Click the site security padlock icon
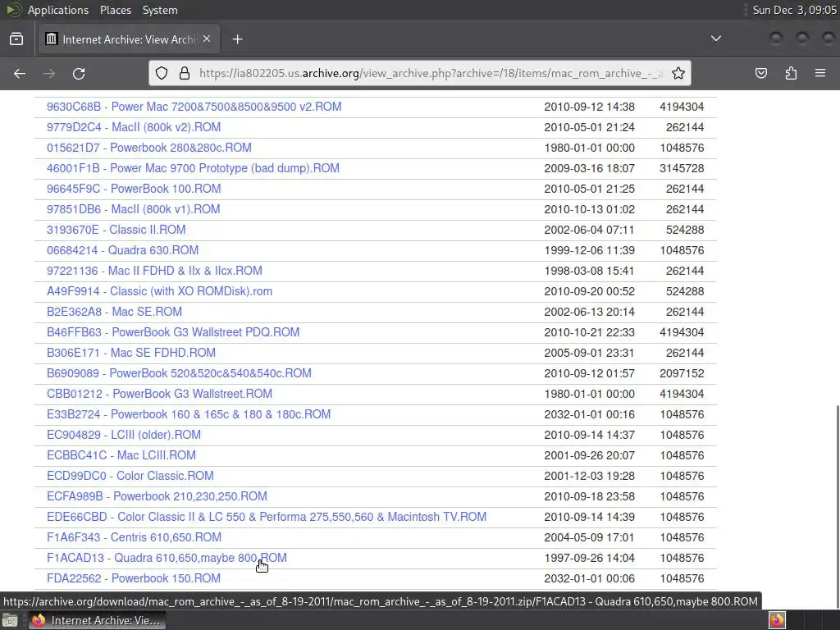 185,73
